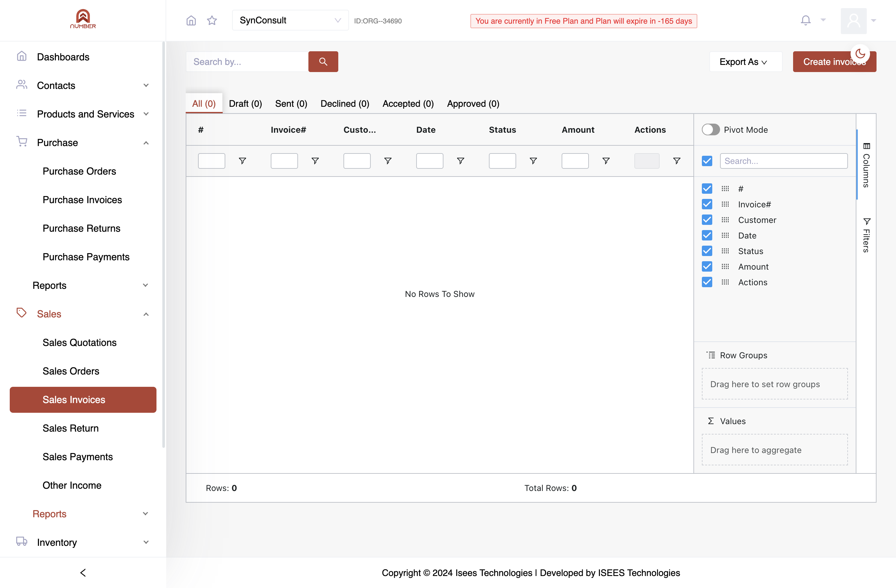Click the Search by... input field
Image resolution: width=896 pixels, height=588 pixels.
coord(247,62)
